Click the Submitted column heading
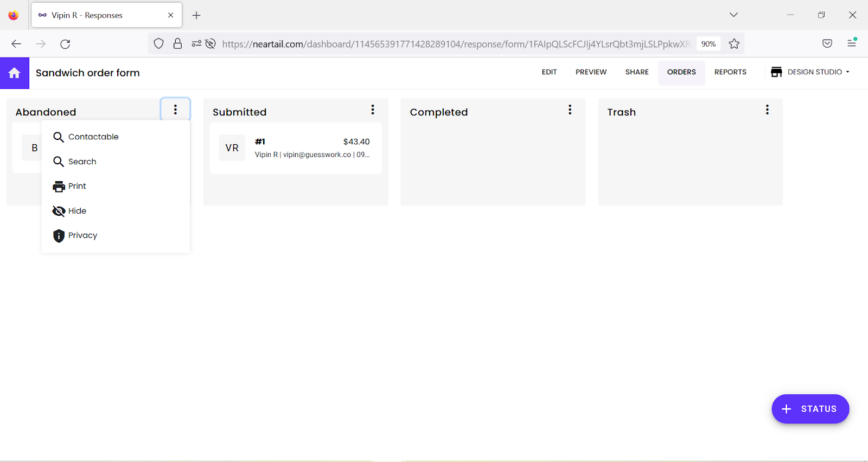The height and width of the screenshot is (462, 868). click(x=240, y=112)
